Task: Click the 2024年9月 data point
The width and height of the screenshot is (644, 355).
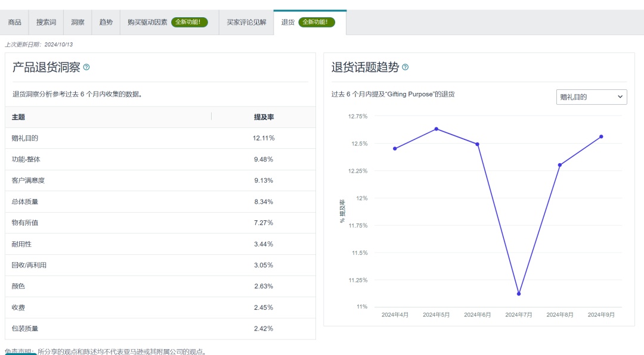Action: 601,136
